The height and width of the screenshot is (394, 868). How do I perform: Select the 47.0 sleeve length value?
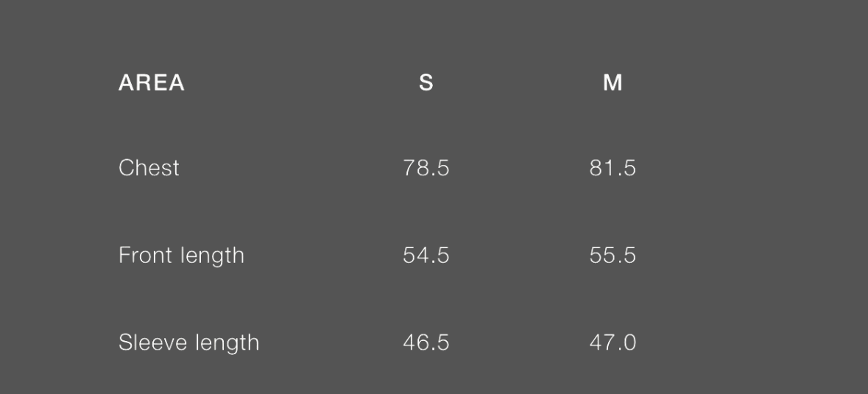613,342
